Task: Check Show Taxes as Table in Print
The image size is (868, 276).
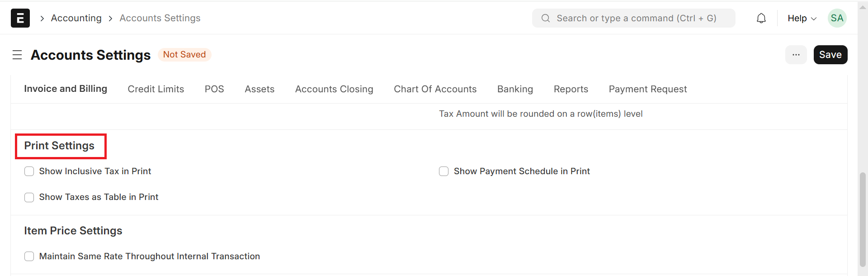Action: [29, 197]
